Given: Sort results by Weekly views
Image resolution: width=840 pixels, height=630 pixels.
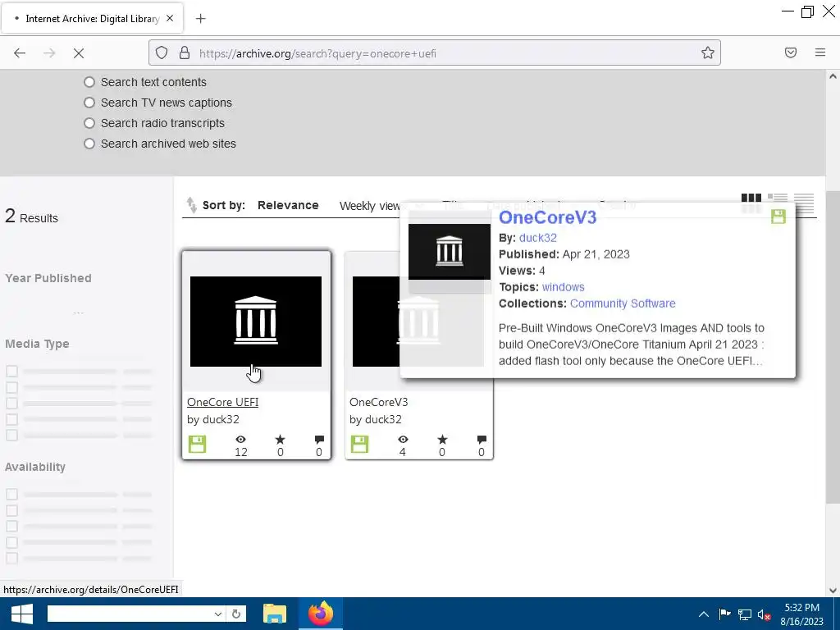Looking at the screenshot, I should tap(370, 206).
